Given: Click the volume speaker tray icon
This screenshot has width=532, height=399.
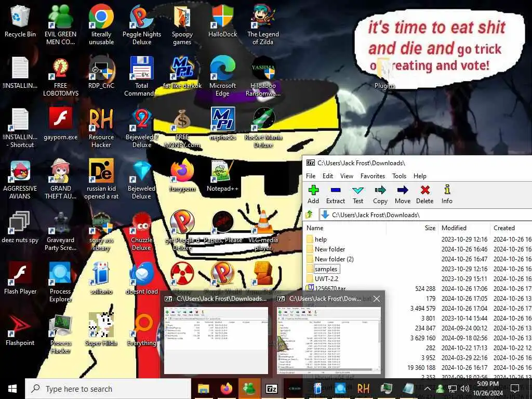Looking at the screenshot, I should coord(464,389).
